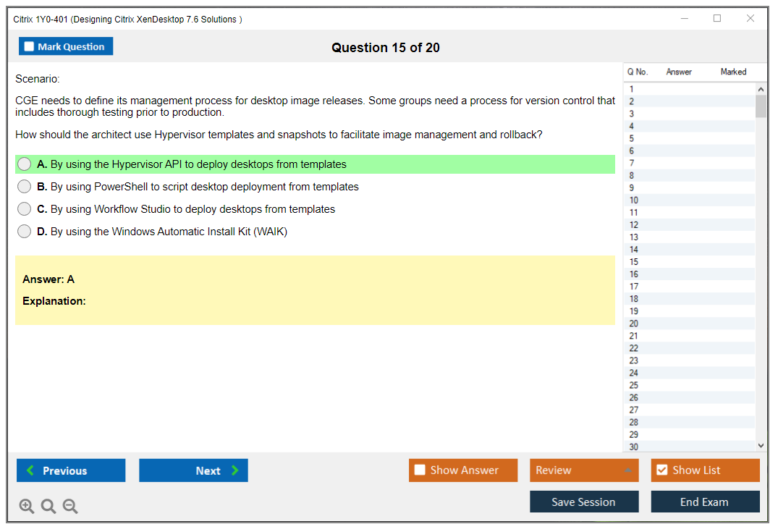Click the zoom in magnifier icon
The image size is (778, 532).
click(27, 507)
